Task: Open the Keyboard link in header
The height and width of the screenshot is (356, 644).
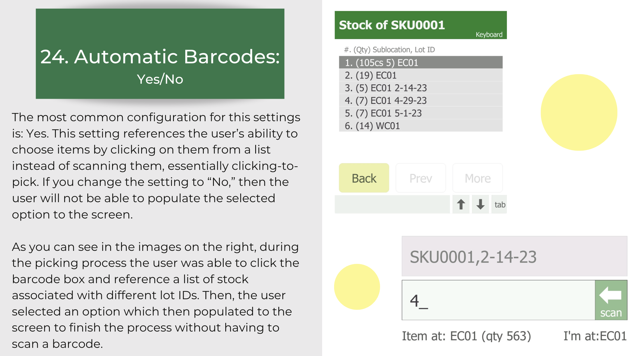Action: 489,35
